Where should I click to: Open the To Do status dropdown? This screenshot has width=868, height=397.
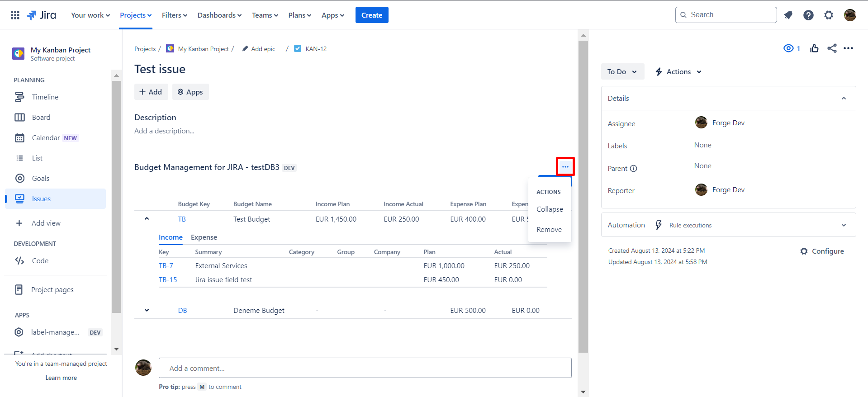(622, 71)
